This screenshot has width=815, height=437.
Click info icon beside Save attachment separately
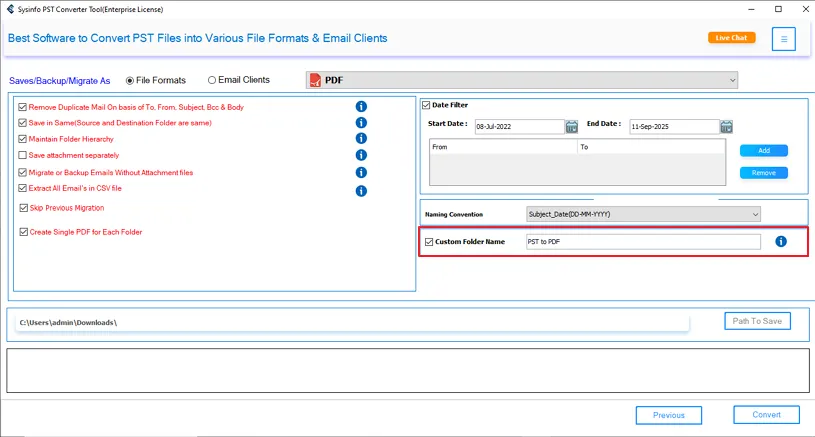pyautogui.click(x=361, y=155)
